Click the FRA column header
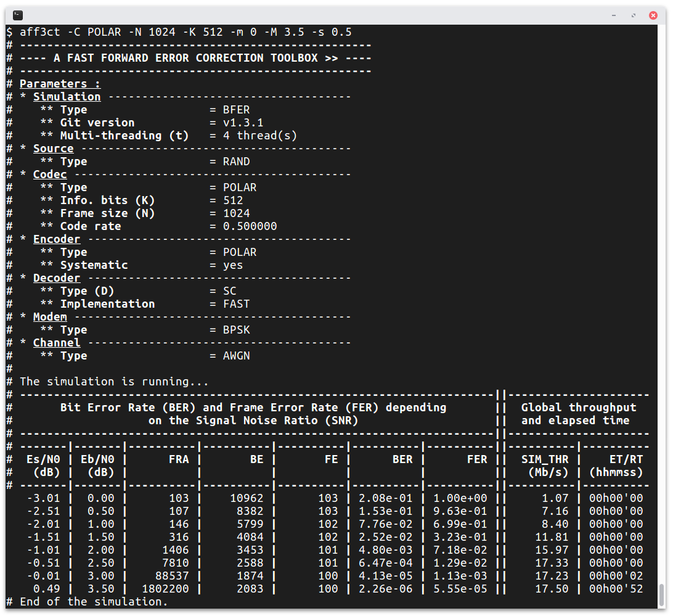 point(179,459)
